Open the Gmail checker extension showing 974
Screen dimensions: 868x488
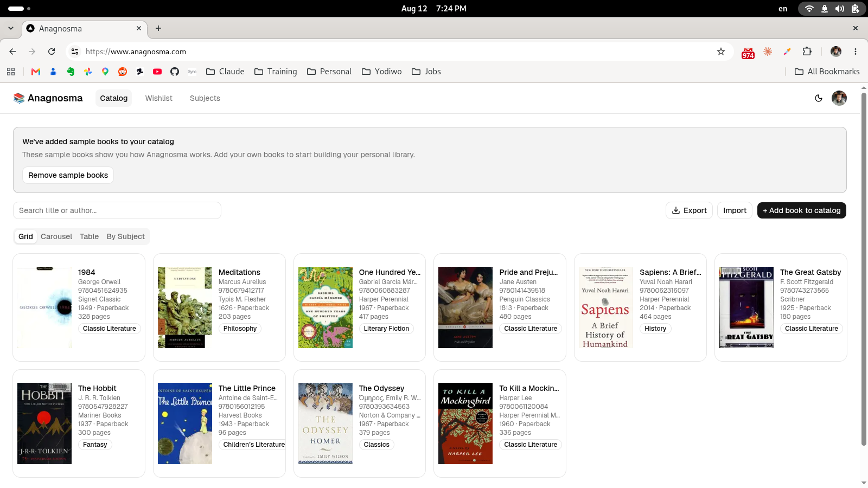(748, 52)
